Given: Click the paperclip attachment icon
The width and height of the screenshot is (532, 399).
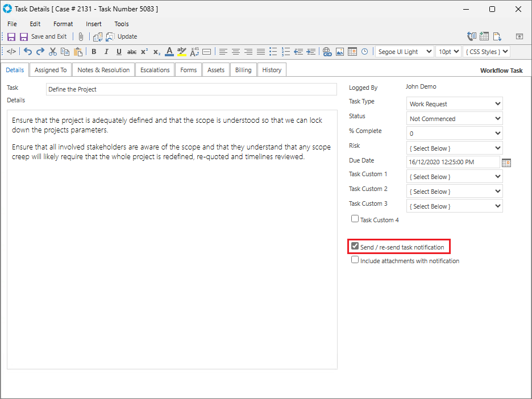Looking at the screenshot, I should 81,36.
